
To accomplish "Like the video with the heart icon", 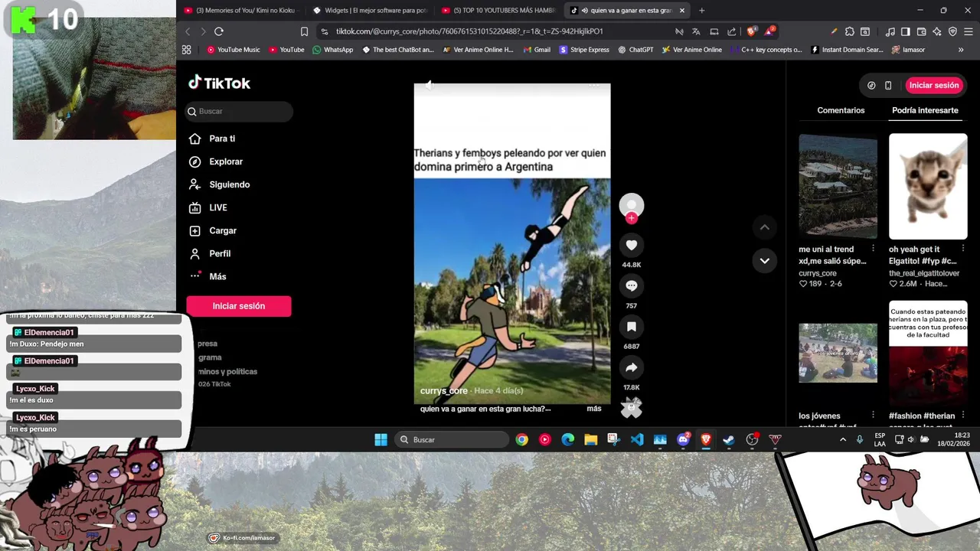I will (632, 245).
